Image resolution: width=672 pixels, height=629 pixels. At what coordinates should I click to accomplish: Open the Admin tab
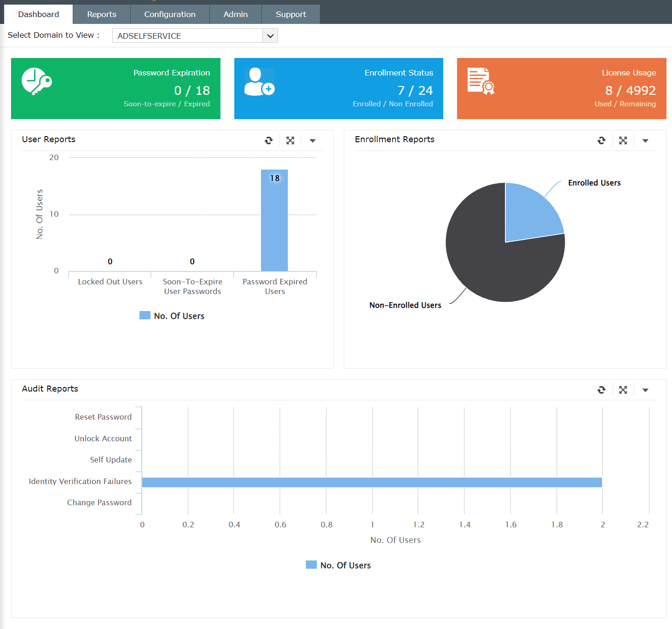pyautogui.click(x=236, y=14)
